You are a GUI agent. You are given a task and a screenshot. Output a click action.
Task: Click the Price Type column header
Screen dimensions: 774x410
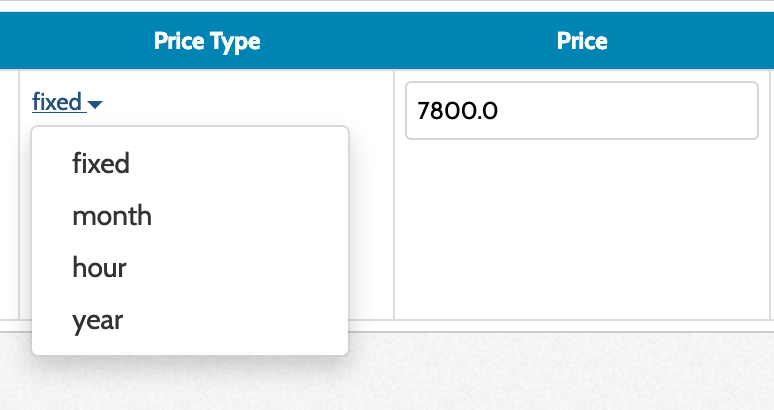click(x=207, y=41)
